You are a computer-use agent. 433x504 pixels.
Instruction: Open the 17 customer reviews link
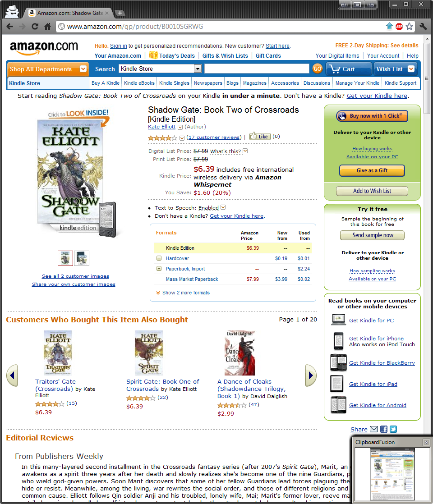tap(214, 137)
